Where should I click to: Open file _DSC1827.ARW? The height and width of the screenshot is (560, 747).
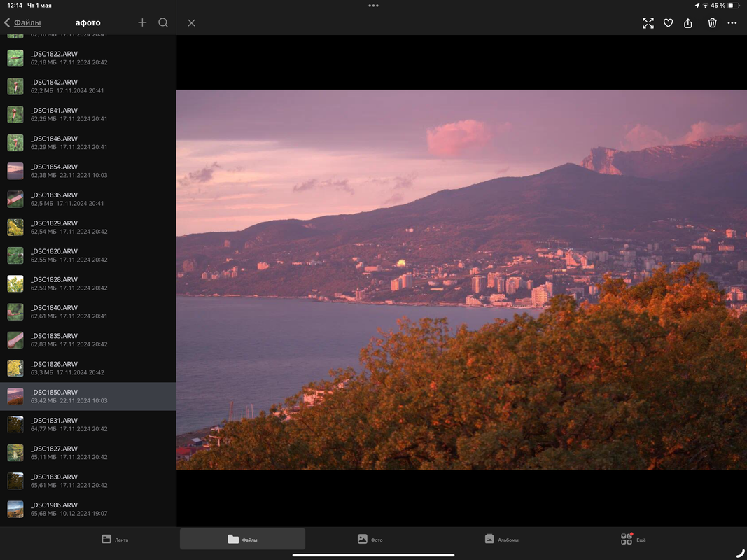[x=88, y=452]
